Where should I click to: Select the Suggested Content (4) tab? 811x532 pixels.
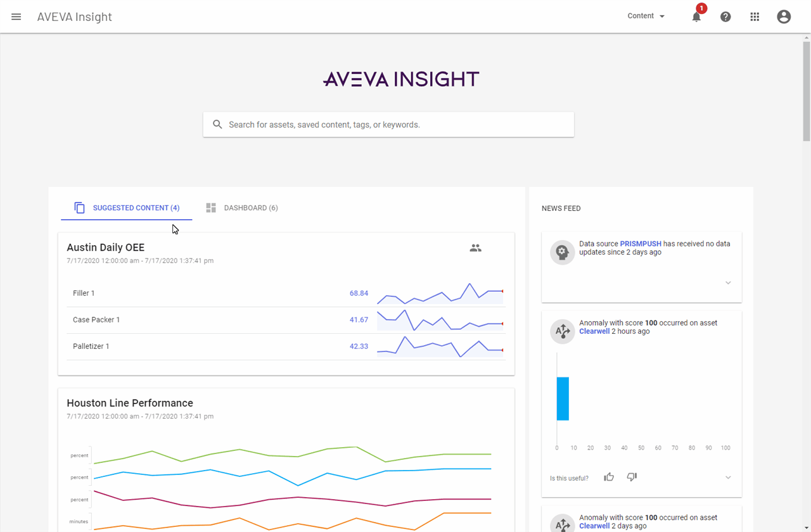[127, 208]
